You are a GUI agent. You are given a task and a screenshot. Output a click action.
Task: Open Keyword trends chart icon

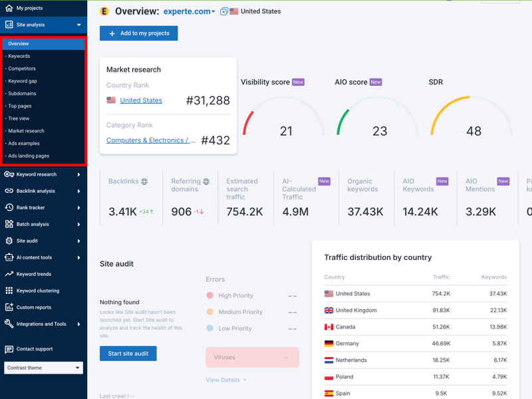[x=9, y=274]
